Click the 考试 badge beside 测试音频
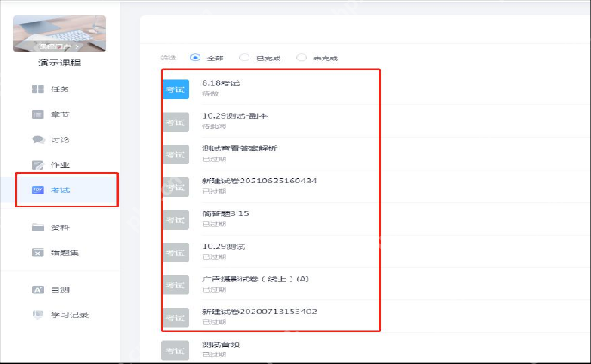Image resolution: width=591 pixels, height=364 pixels. 175,350
